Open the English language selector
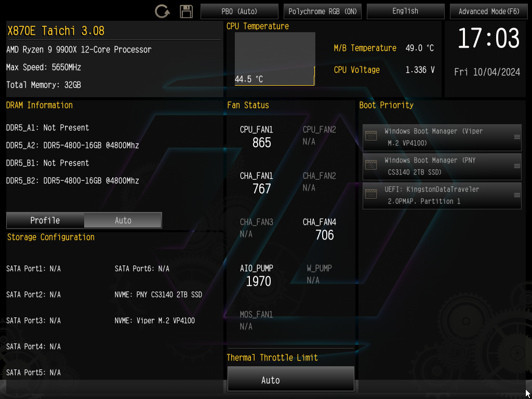 [x=405, y=11]
